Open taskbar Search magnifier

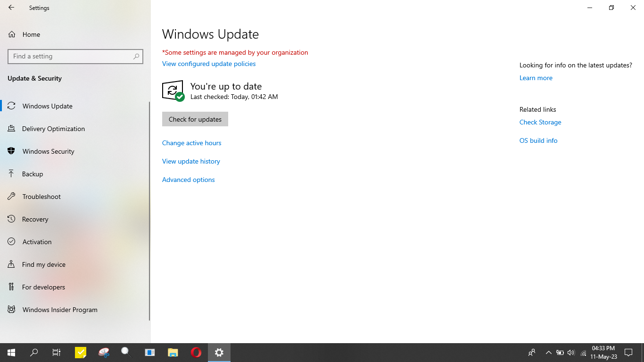pos(34,353)
